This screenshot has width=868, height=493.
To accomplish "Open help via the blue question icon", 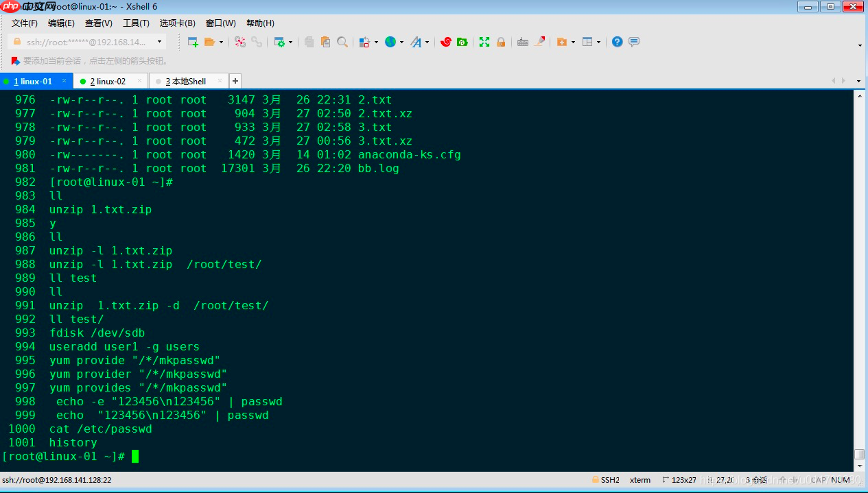I will click(617, 42).
